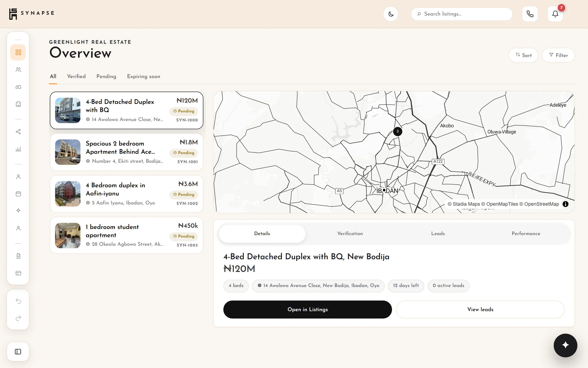Click the 14 Awolowo Avenue Close address chip
588x368 pixels.
318,286
